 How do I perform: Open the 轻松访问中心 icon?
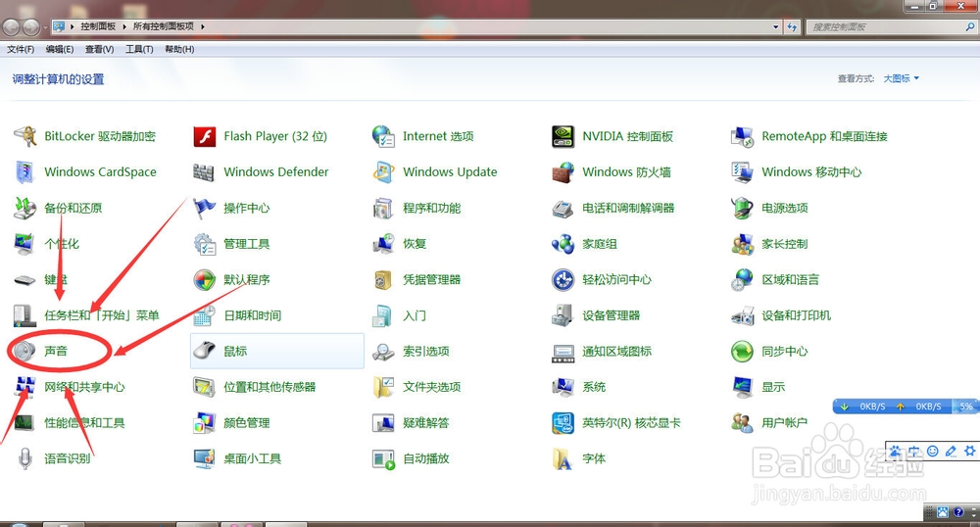(563, 279)
